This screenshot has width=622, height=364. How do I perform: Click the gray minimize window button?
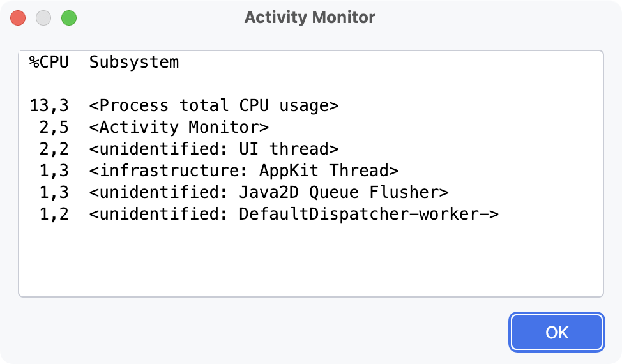coord(43,18)
